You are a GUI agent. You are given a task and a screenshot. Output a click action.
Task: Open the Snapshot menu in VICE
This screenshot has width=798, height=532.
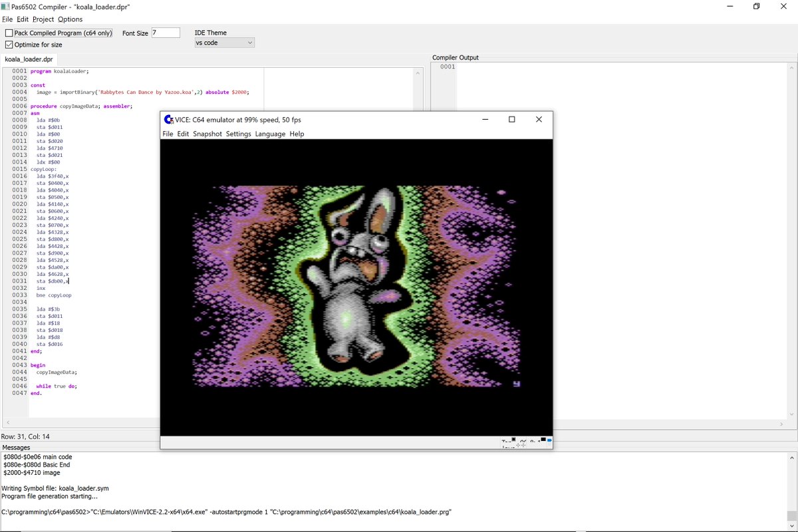[207, 134]
